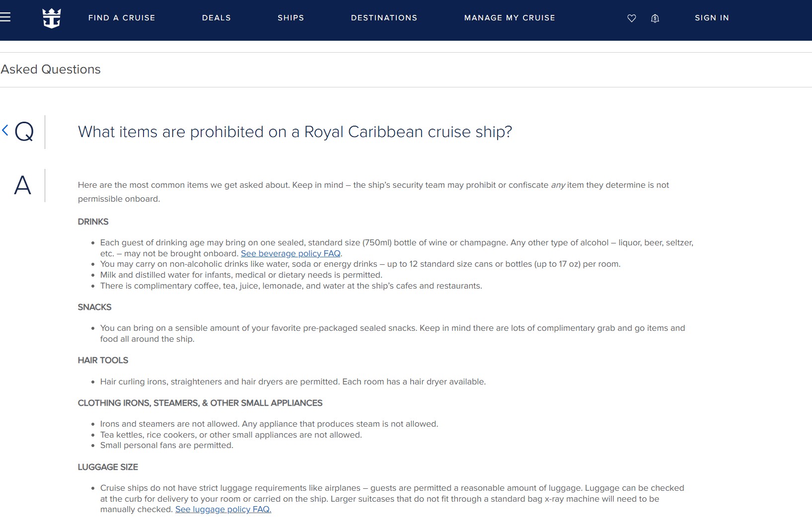Open the Deals menu
Image resolution: width=812 pixels, height=527 pixels.
[216, 18]
